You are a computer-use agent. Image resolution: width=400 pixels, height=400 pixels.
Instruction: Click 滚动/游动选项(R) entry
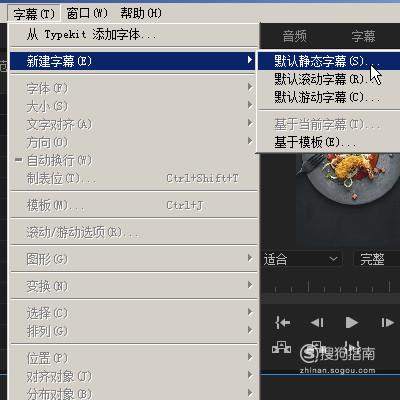[x=134, y=232]
